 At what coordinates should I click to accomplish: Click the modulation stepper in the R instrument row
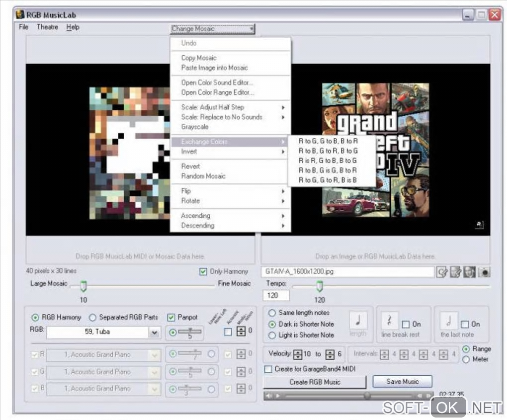click(241, 354)
